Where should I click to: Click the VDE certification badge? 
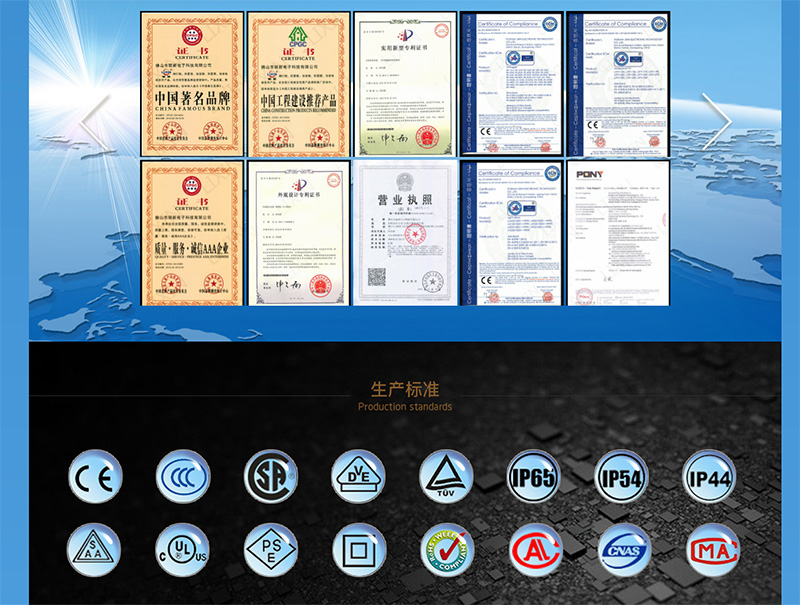coord(358,476)
